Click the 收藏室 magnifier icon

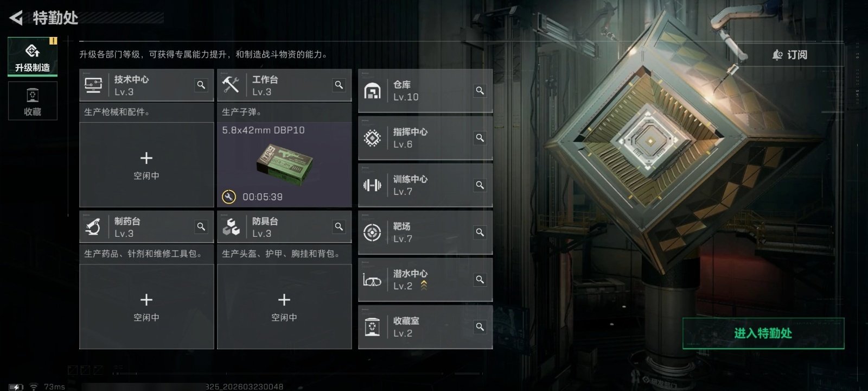click(480, 326)
